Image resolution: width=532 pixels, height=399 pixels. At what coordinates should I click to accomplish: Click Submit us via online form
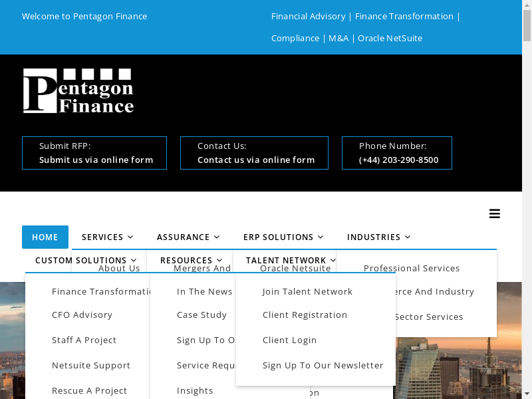[x=96, y=160]
